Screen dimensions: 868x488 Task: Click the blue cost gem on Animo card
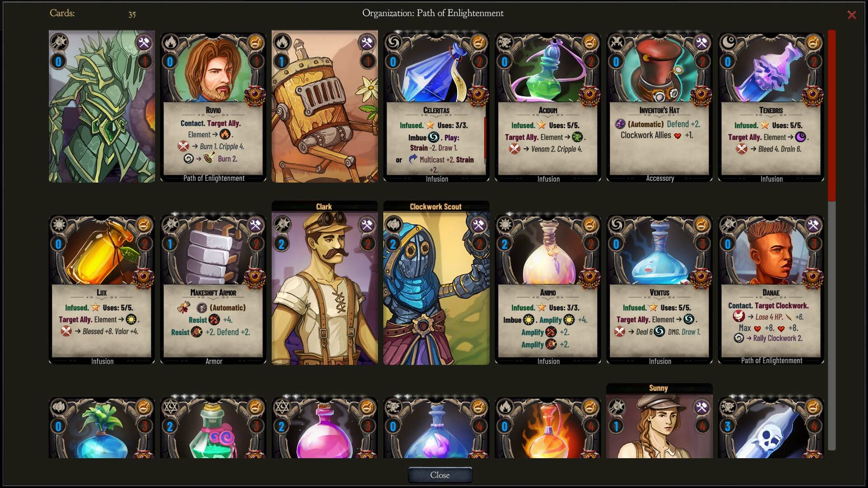click(x=505, y=244)
